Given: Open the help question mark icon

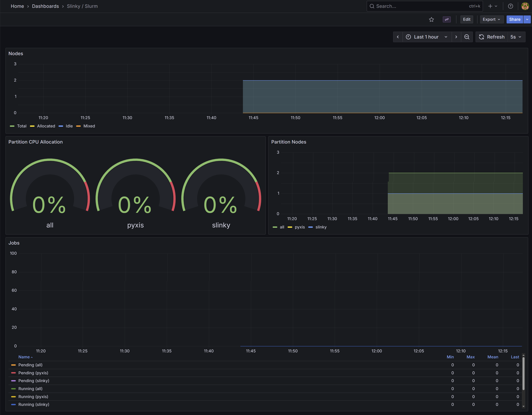Looking at the screenshot, I should 511,6.
